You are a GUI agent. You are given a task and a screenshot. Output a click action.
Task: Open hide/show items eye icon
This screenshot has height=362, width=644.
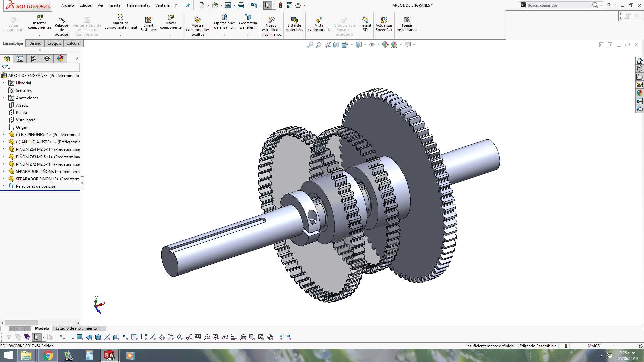[x=372, y=45]
